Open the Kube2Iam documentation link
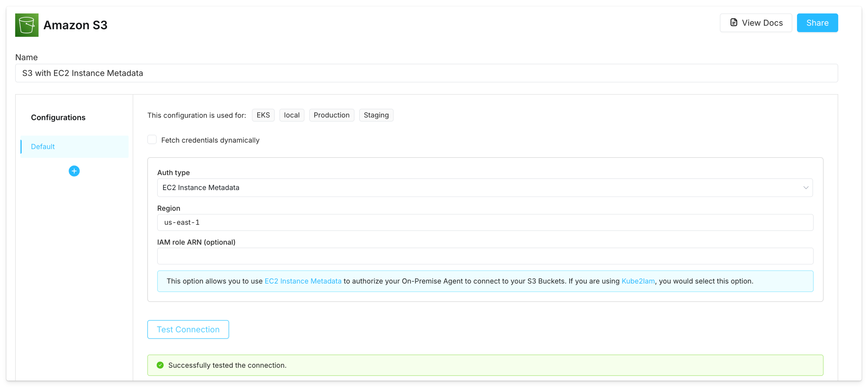Viewport: 868px width, 387px height. [639, 281]
